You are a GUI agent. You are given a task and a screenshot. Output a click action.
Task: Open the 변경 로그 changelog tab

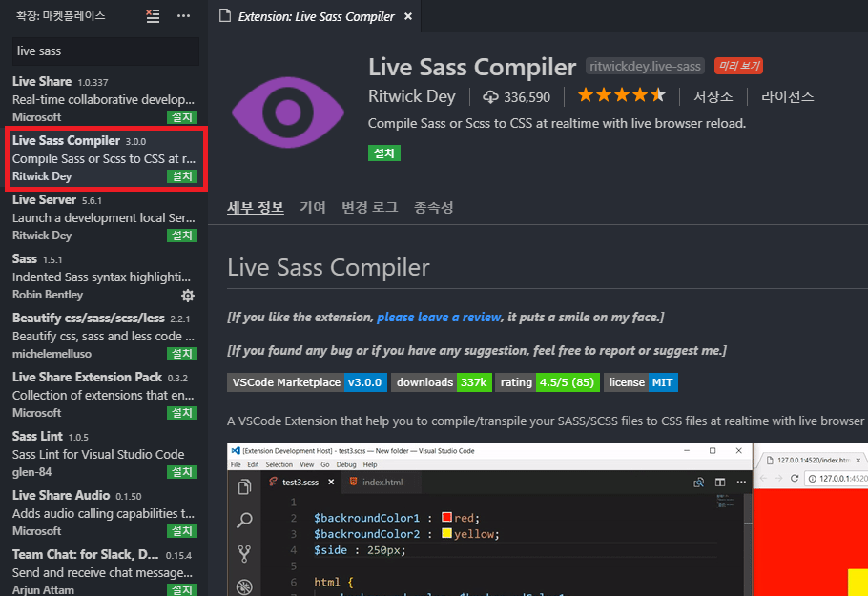[x=370, y=208]
